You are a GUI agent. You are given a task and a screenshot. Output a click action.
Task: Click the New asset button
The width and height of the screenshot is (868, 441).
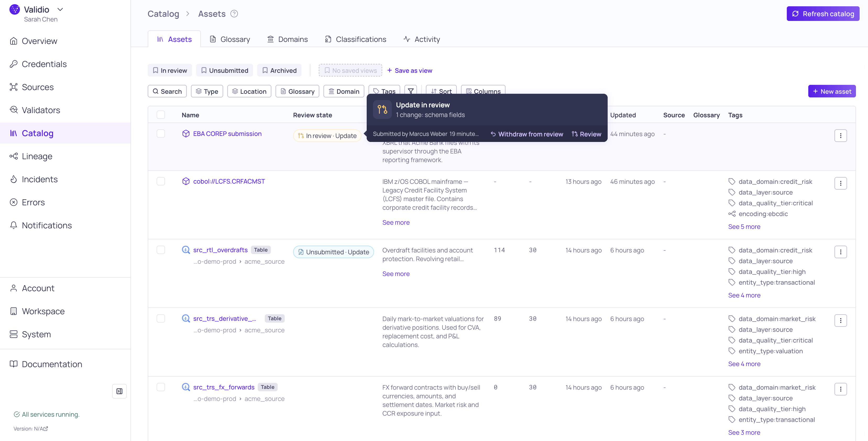tap(832, 91)
